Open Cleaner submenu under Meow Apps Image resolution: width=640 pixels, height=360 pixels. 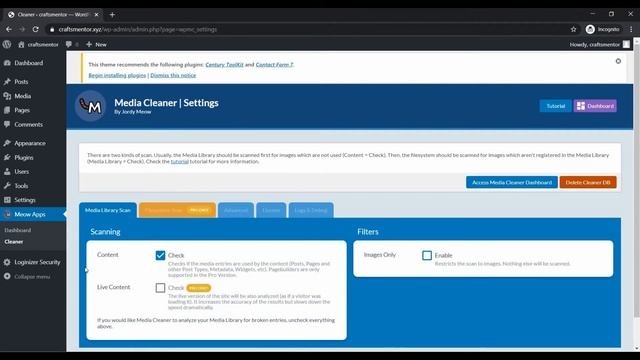(x=14, y=242)
